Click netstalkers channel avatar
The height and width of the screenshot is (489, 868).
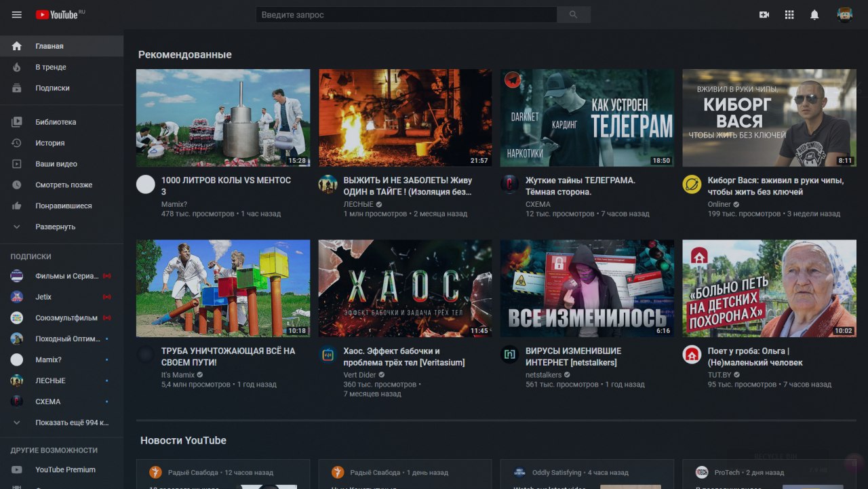[510, 355]
